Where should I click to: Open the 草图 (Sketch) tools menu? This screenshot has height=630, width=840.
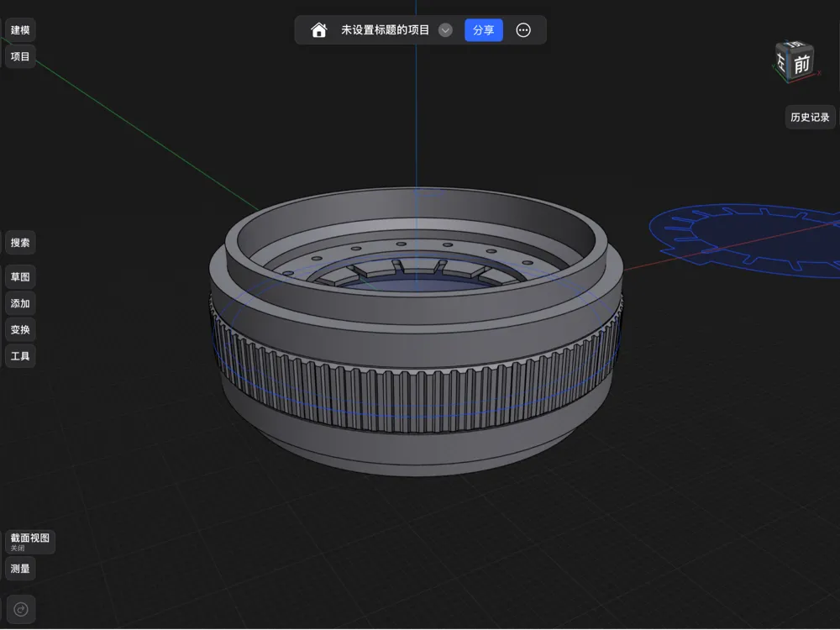(x=20, y=277)
